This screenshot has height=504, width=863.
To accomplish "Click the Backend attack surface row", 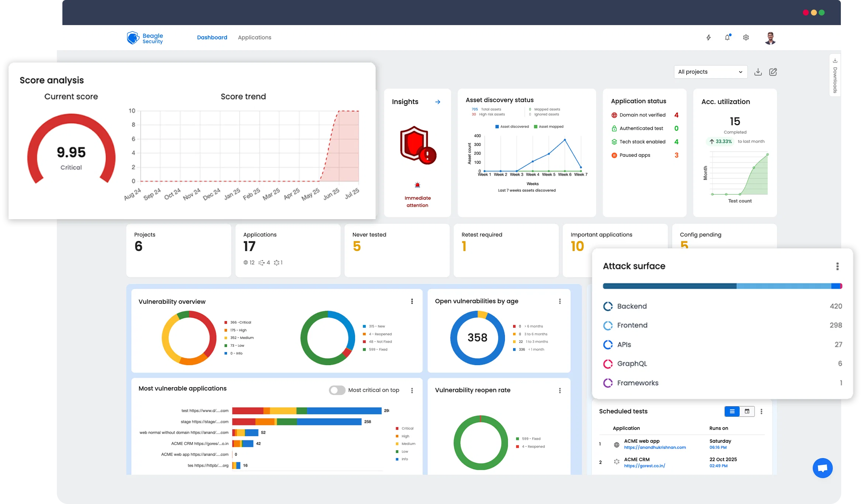I will pos(722,306).
